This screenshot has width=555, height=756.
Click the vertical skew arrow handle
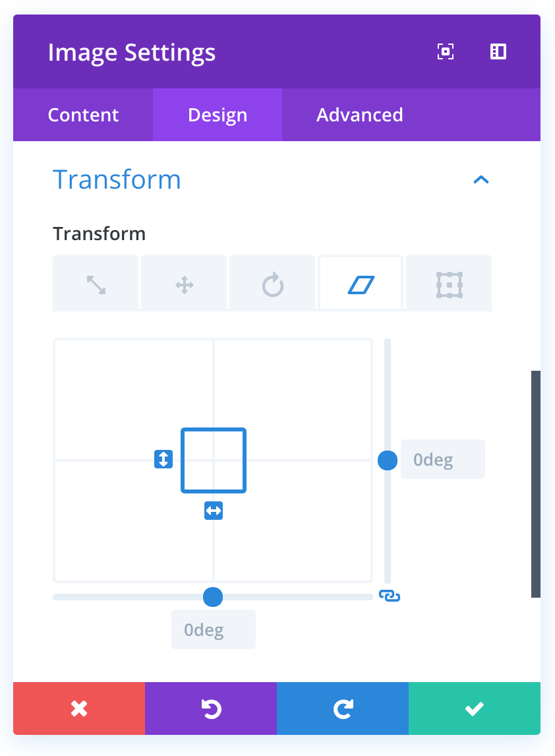click(163, 459)
